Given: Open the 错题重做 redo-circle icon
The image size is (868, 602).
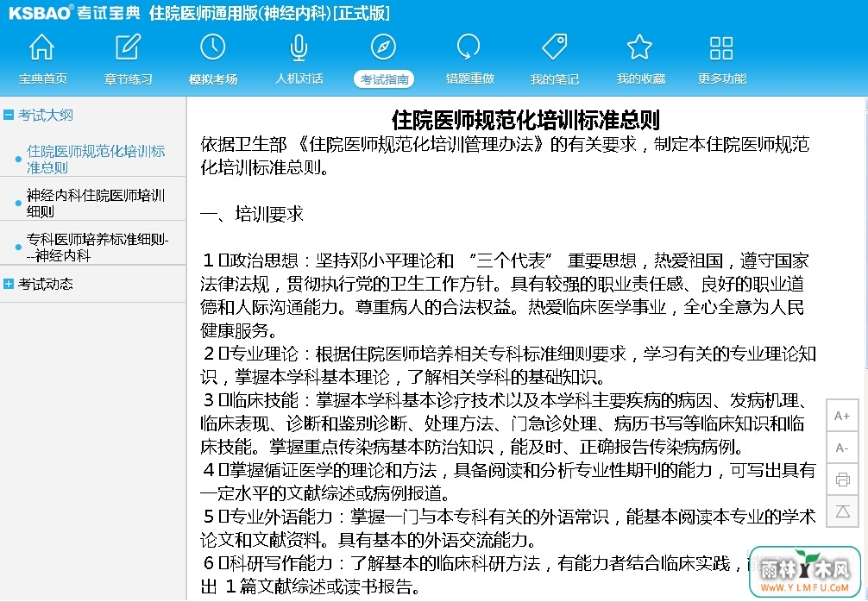Looking at the screenshot, I should pos(469,47).
